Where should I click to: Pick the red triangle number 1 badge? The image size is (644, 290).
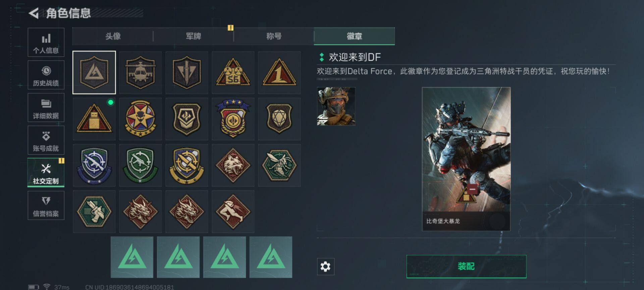pyautogui.click(x=279, y=72)
